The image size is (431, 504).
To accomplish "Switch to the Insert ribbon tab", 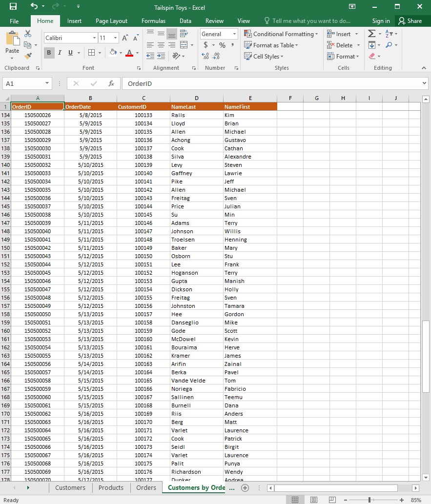I will point(74,21).
